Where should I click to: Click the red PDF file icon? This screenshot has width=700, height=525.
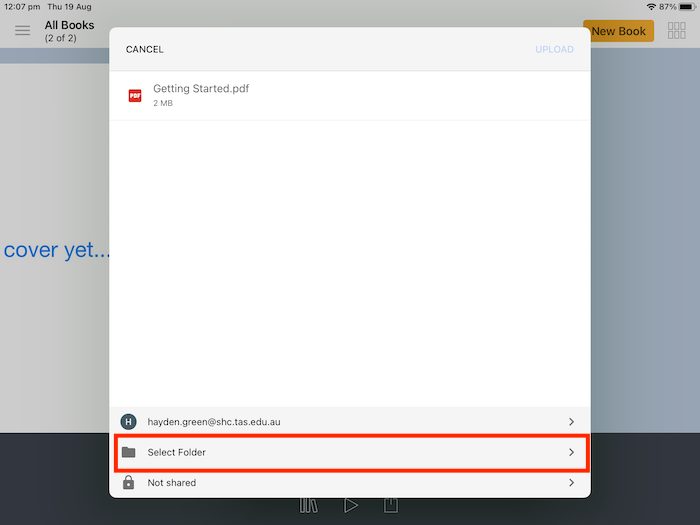135,96
